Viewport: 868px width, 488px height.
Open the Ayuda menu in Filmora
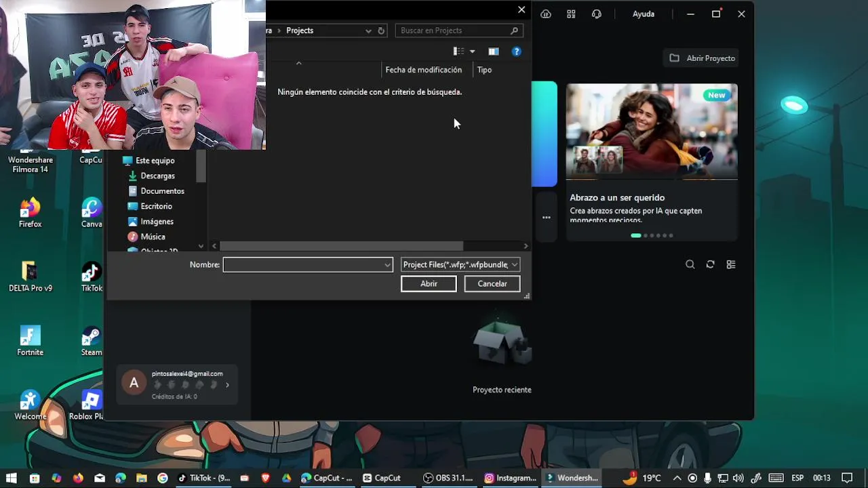pyautogui.click(x=644, y=14)
